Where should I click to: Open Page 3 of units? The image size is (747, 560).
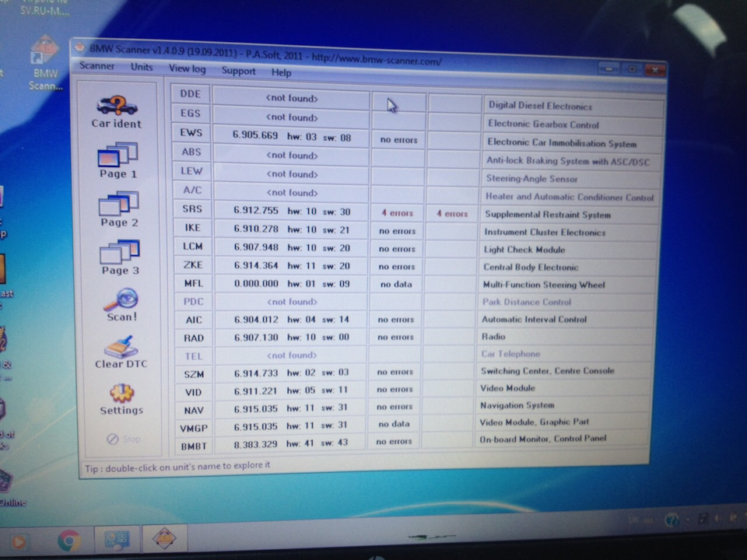pyautogui.click(x=120, y=257)
